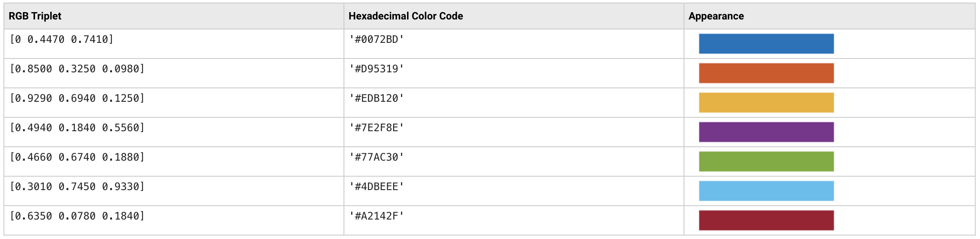Click the [0.6350 0.0780 0.1840] RGB triplet
This screenshot has width=980, height=239.
point(77,216)
